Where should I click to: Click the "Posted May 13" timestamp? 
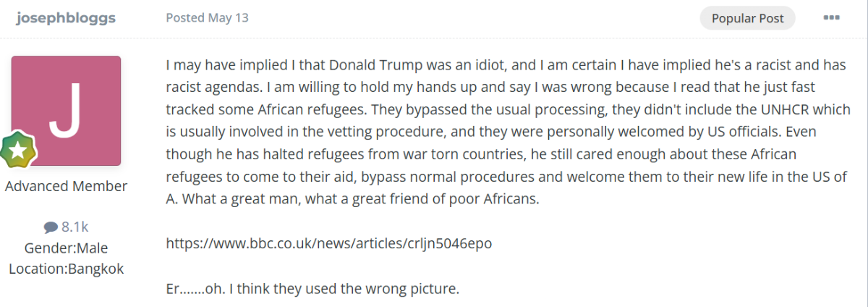coord(207,18)
